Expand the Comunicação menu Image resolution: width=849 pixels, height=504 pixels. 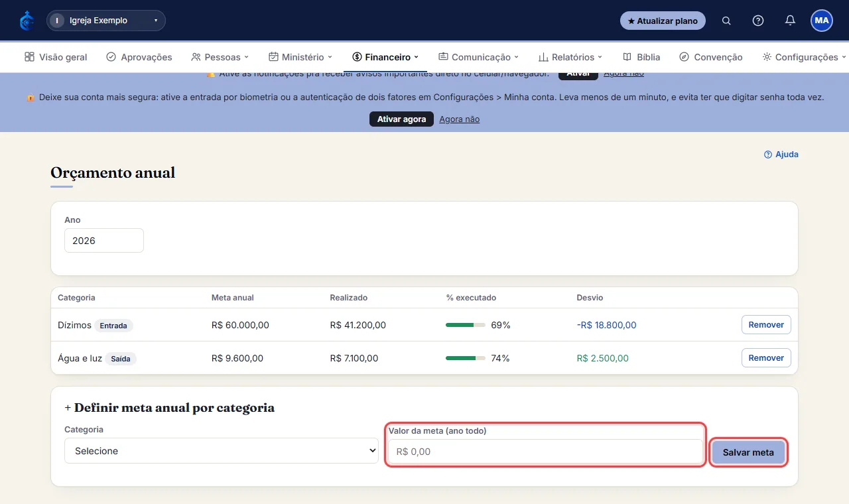click(x=478, y=57)
